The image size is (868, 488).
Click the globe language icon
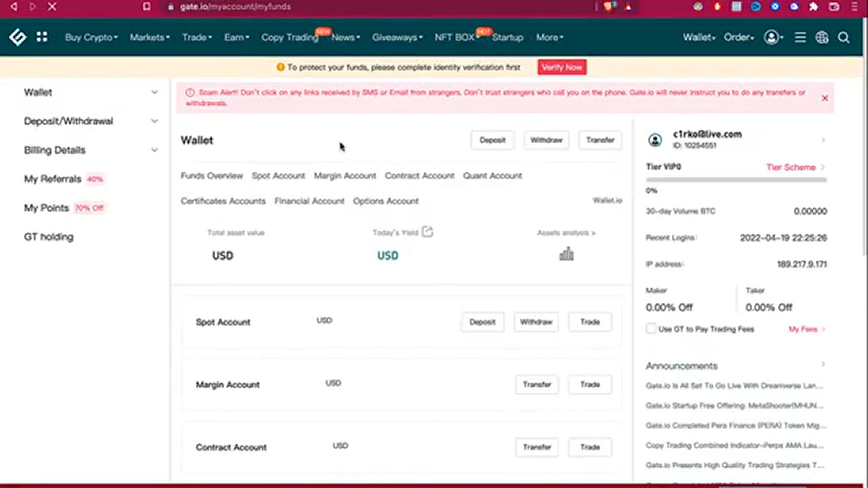click(x=822, y=37)
